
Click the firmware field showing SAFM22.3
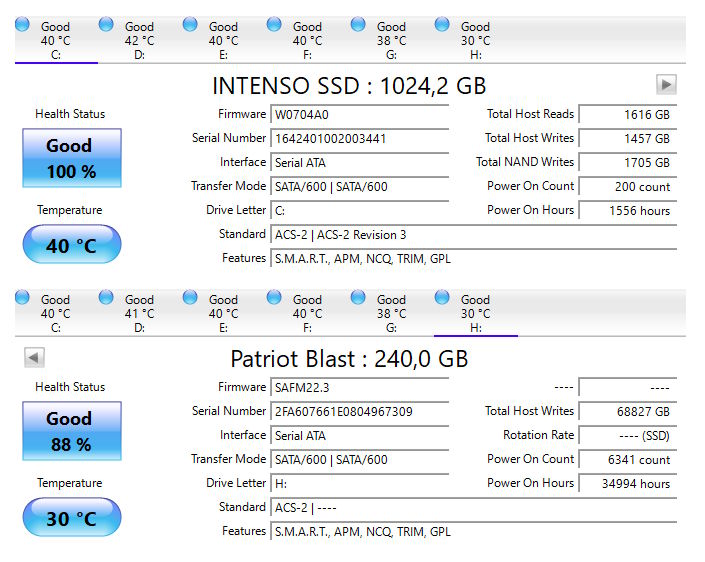pos(360,387)
